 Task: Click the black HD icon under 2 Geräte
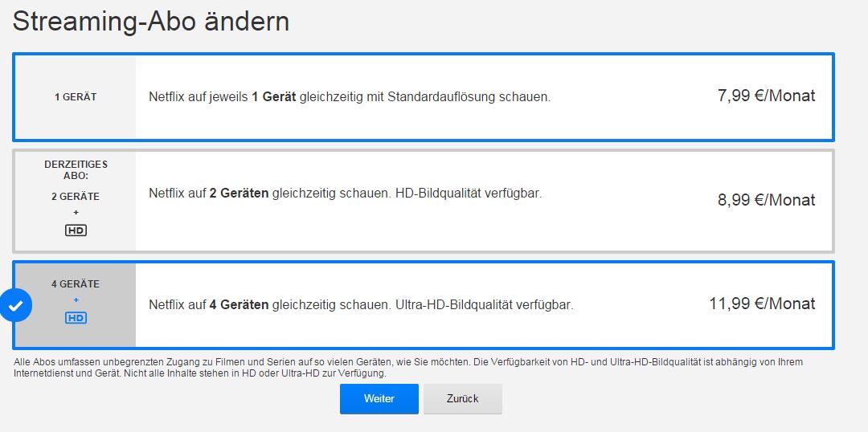76,230
